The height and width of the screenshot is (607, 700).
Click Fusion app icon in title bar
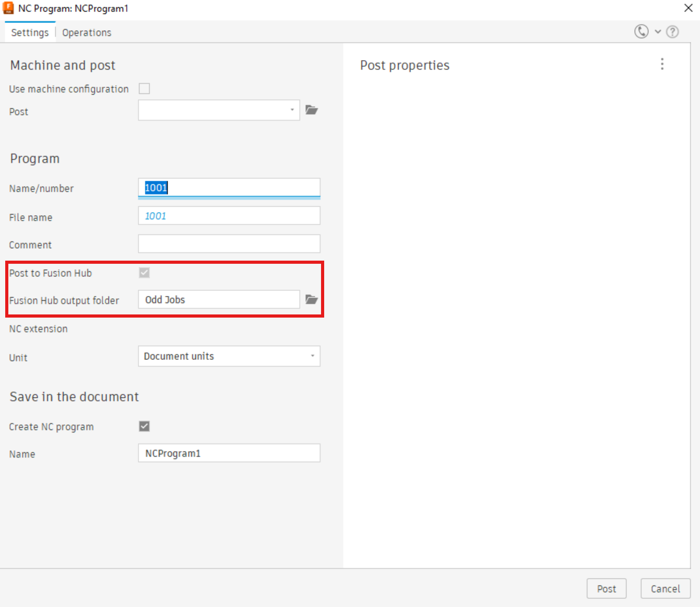tap(8, 8)
